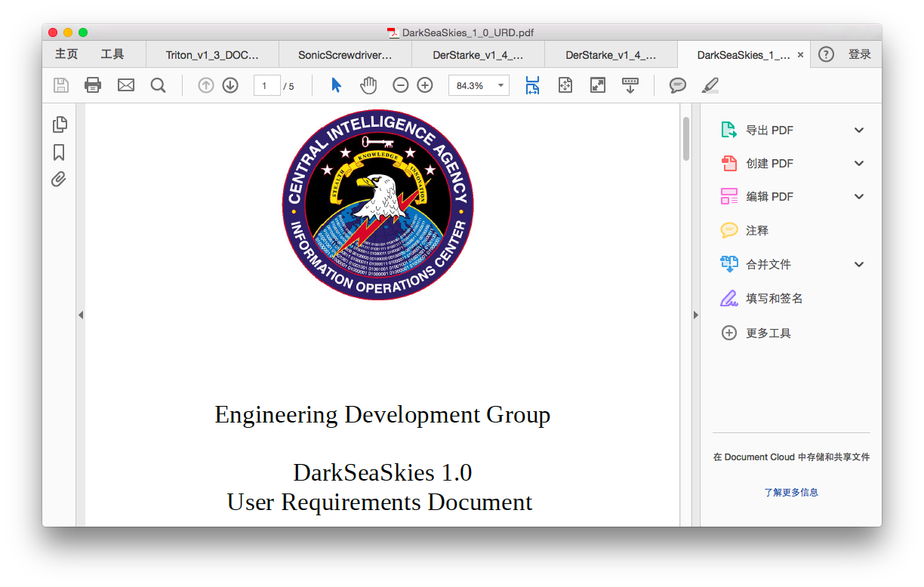Viewport: 924px width, 587px height.
Task: Choose the Selection arrow tool
Action: [337, 85]
